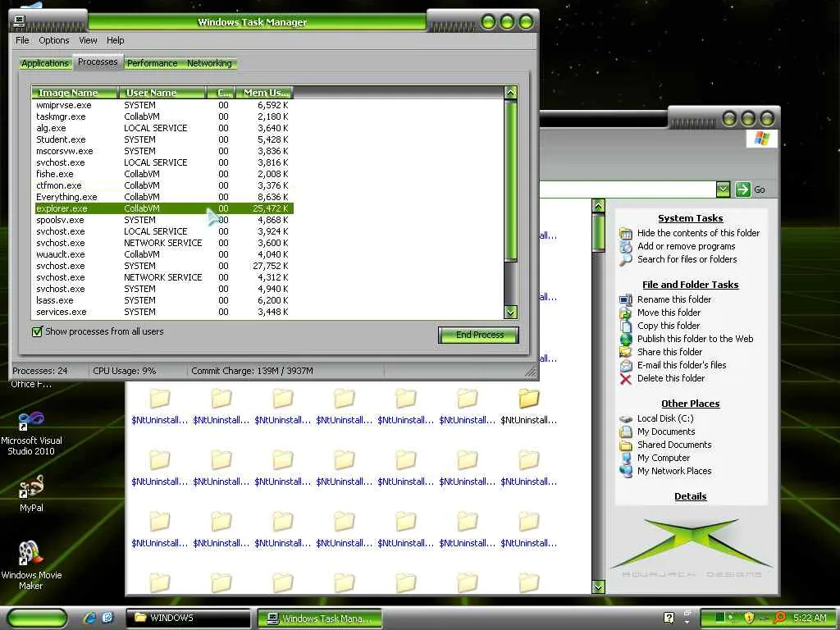Sort processes by User Name column

162,93
